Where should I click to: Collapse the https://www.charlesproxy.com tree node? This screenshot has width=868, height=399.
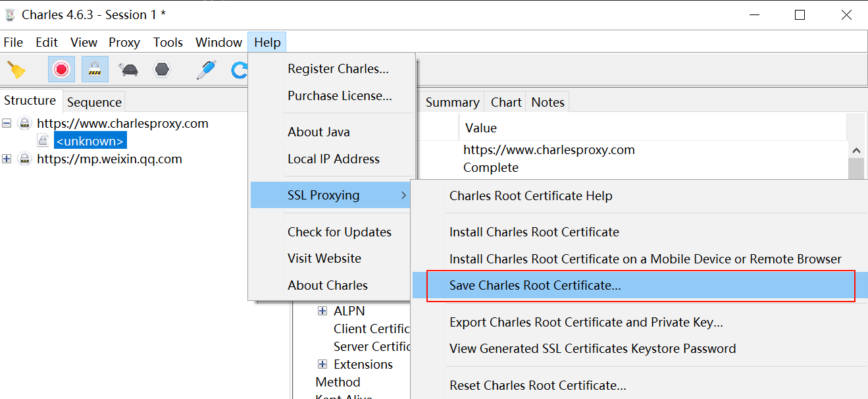point(7,123)
